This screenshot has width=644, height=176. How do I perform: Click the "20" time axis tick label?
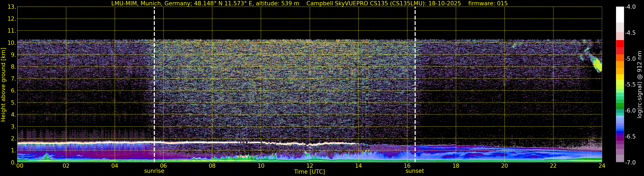505,166
